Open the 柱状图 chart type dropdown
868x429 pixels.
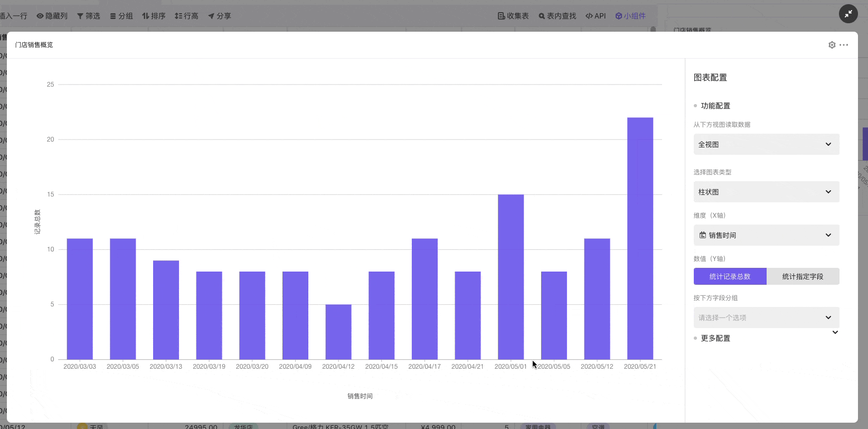[766, 192]
